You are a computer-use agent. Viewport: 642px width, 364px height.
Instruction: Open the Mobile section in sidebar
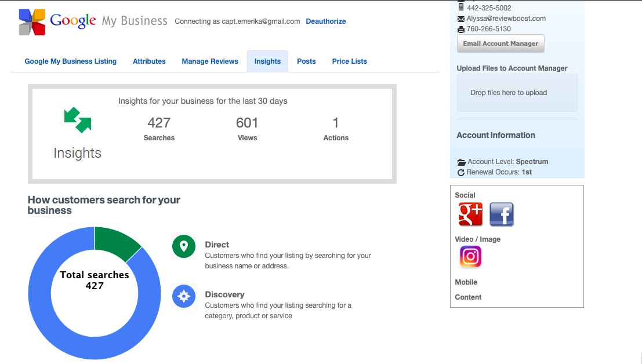[466, 282]
